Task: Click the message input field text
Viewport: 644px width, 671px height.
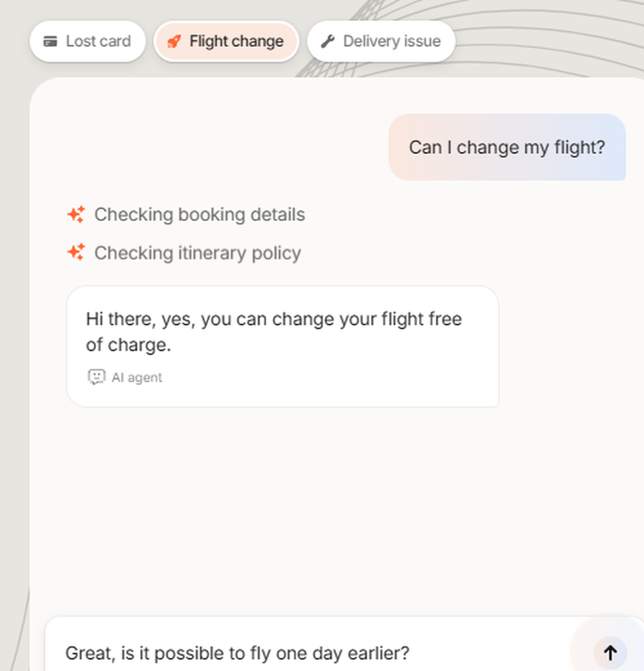Action: point(238,654)
